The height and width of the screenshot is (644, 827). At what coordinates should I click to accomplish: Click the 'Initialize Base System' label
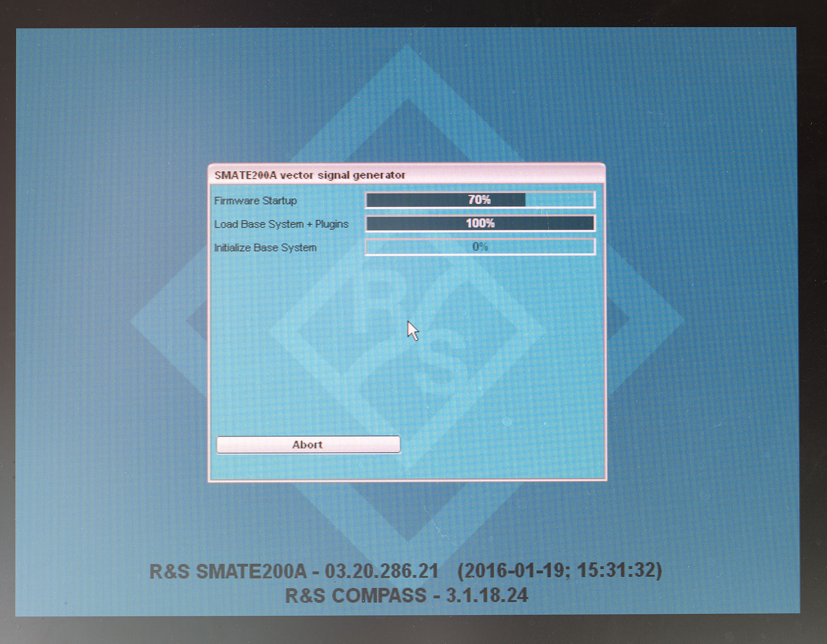(265, 248)
